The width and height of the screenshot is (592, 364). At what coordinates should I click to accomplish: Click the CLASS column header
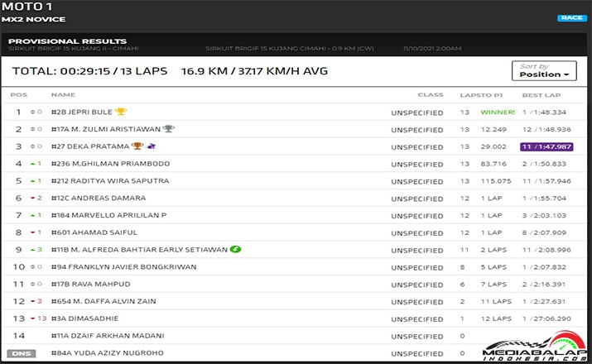coord(431,94)
